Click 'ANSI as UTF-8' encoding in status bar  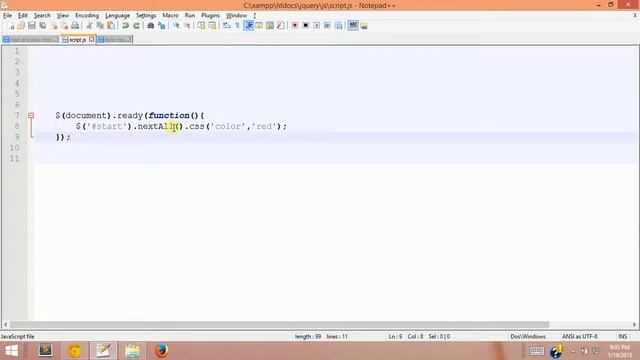pyautogui.click(x=580, y=337)
